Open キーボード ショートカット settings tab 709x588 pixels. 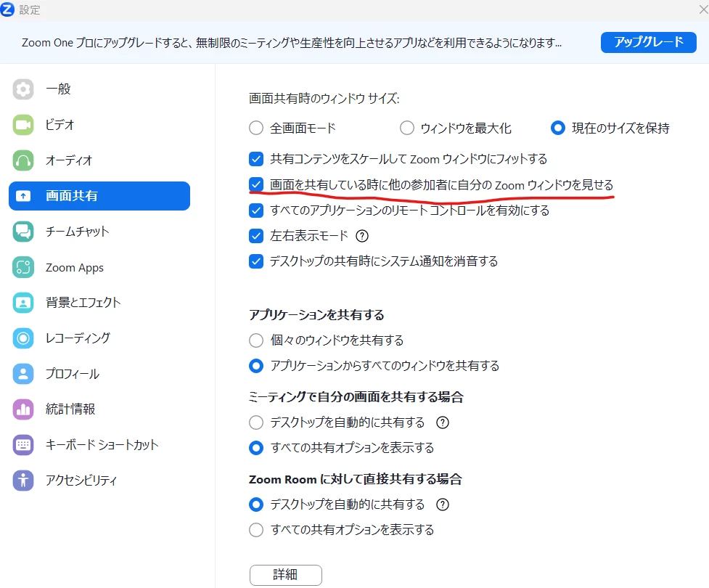click(99, 445)
